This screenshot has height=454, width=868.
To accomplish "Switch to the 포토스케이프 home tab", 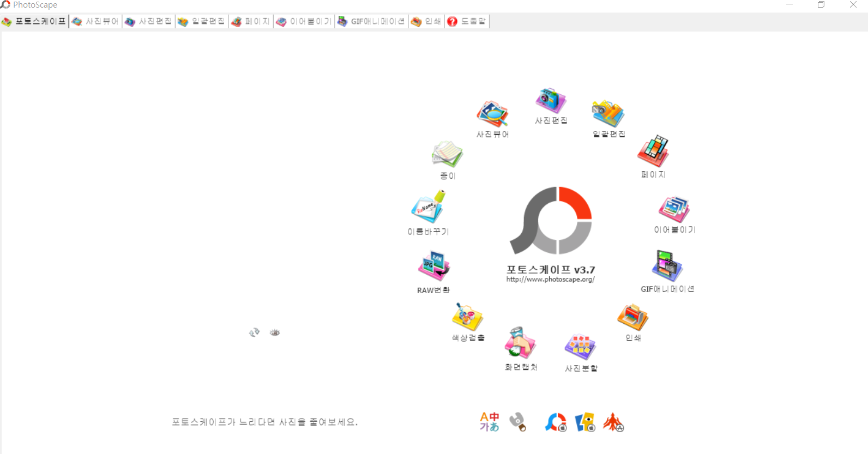I will [x=34, y=21].
